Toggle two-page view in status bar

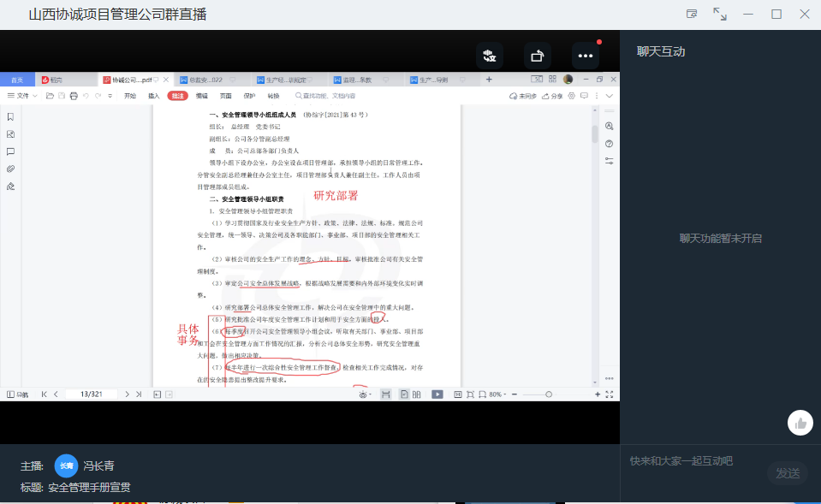[x=417, y=394]
